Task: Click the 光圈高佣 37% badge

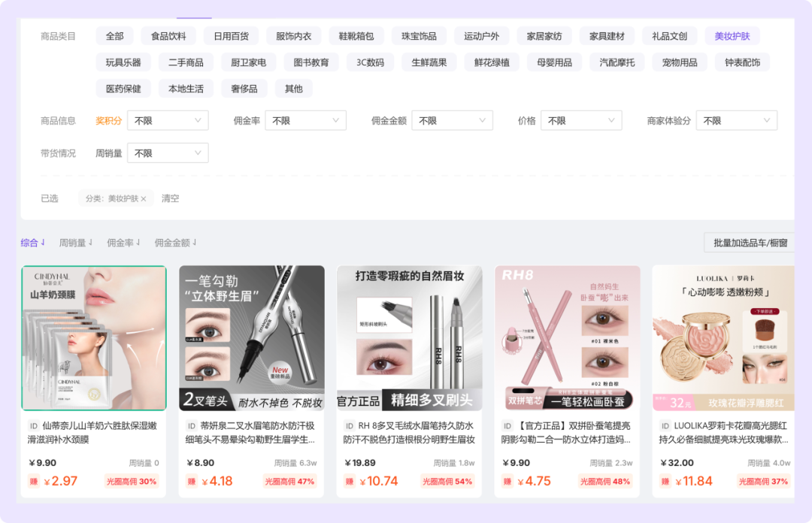Action: (763, 482)
